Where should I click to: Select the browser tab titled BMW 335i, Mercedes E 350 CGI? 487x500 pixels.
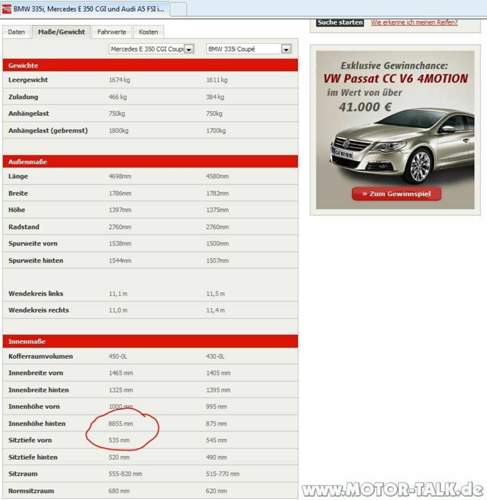(85, 9)
